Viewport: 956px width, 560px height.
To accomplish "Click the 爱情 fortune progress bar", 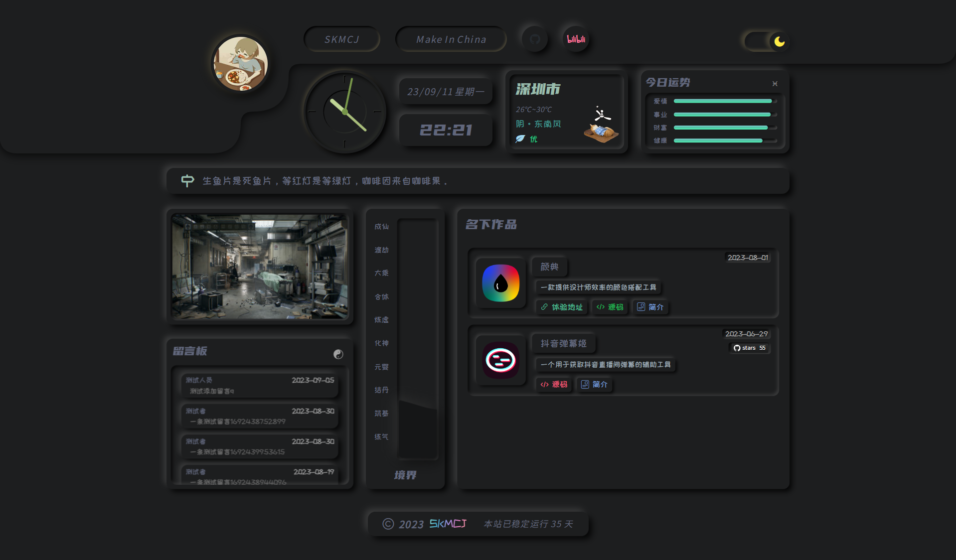I will coord(725,101).
